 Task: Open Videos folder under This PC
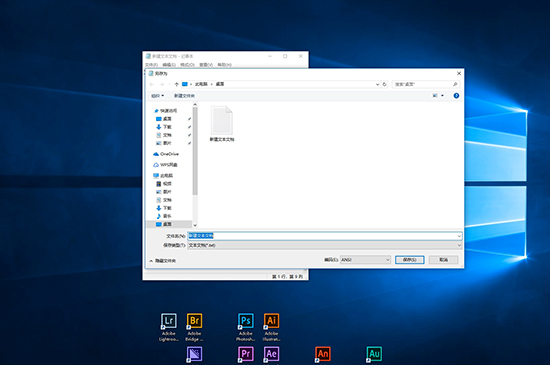click(x=164, y=184)
